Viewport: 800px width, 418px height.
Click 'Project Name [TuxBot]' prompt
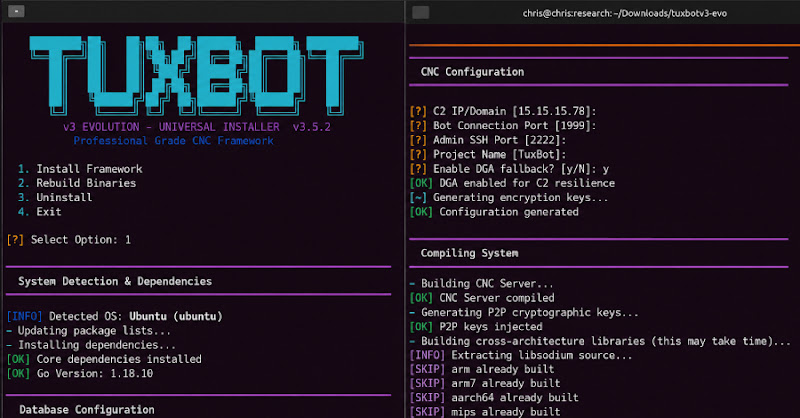pyautogui.click(x=488, y=155)
